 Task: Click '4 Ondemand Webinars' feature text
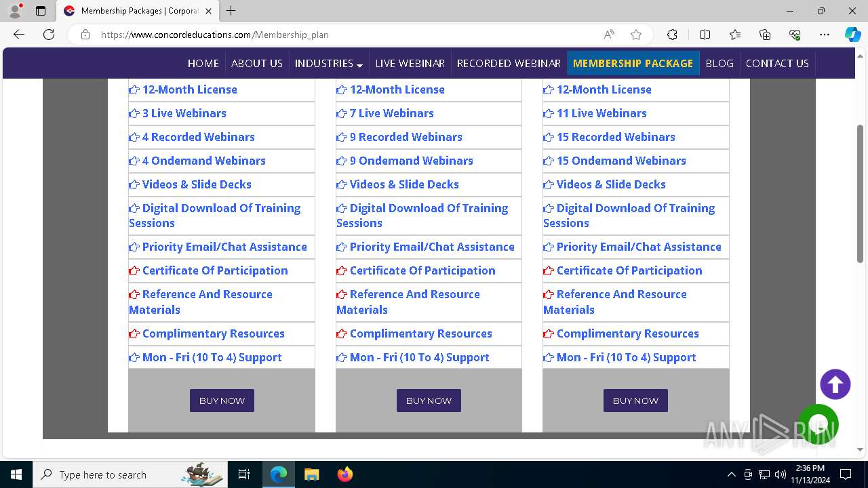click(203, 161)
